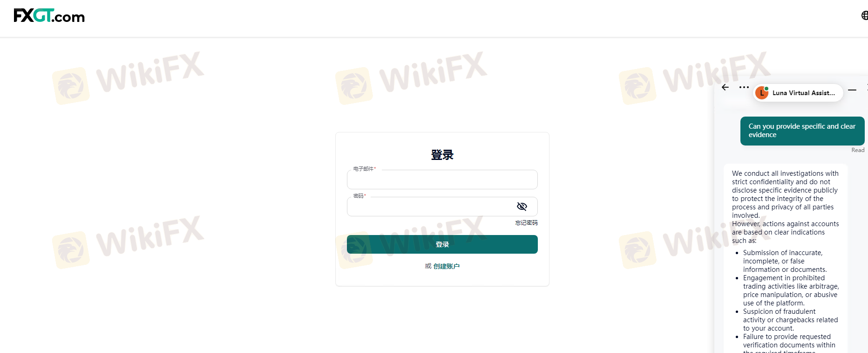Screen dimensions: 868x353
Task: Open Luna Virtual Assistant header chip
Action: pos(798,93)
